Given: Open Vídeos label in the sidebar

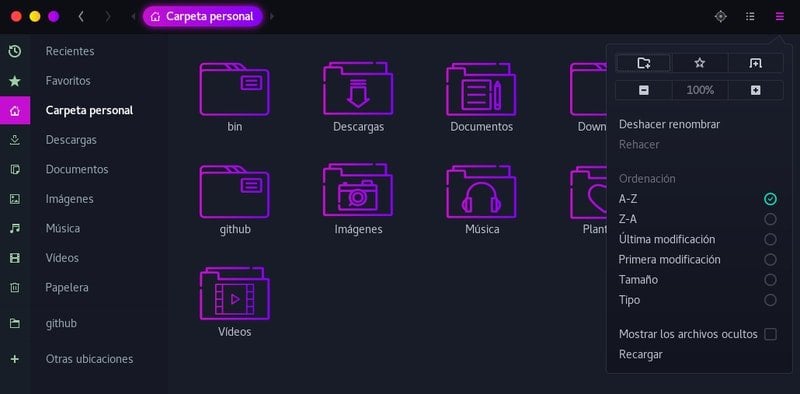Looking at the screenshot, I should 62,258.
